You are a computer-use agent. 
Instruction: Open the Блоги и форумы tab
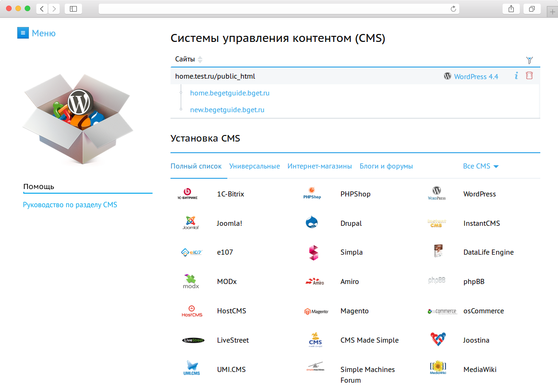(386, 166)
